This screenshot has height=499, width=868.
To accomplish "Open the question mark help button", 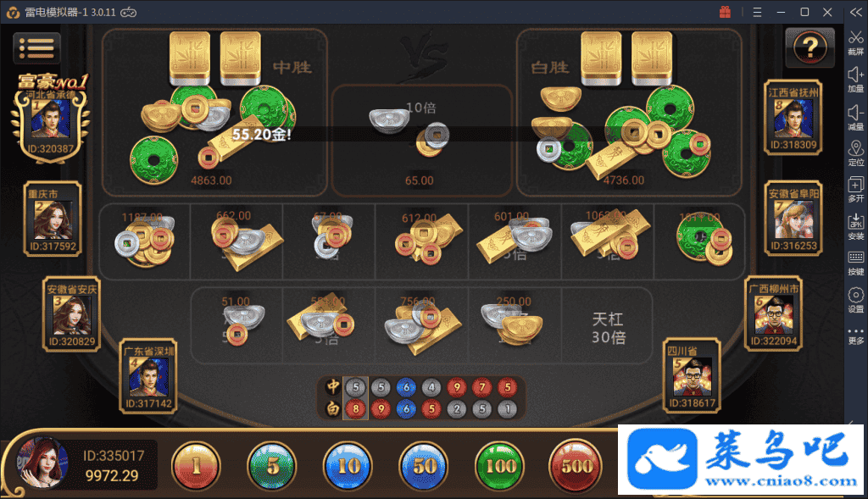I will [x=810, y=47].
